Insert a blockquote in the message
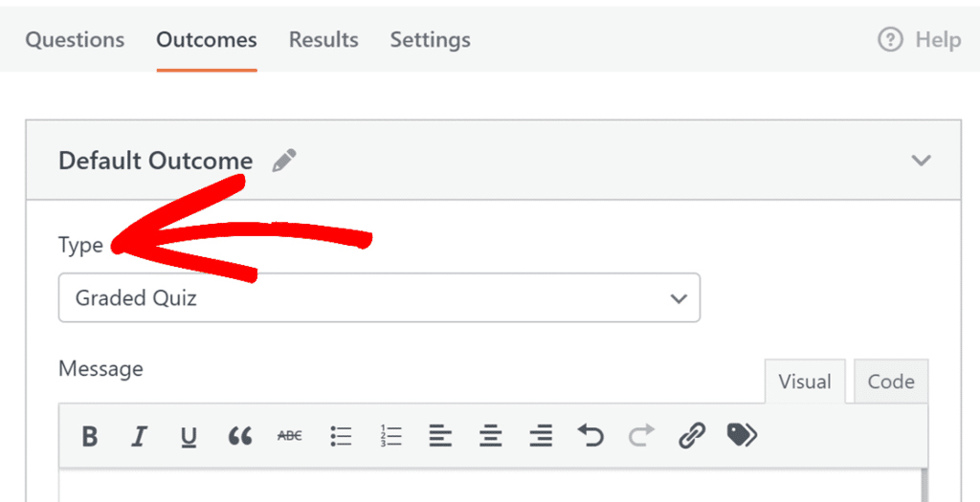 240,437
